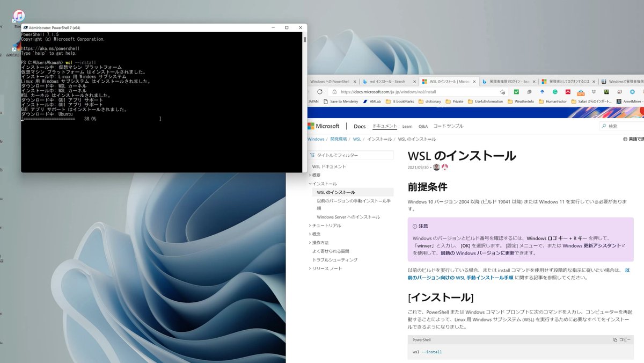Open the 'Safari からのインポート' bookmark folder
644x363 pixels.
point(591,101)
